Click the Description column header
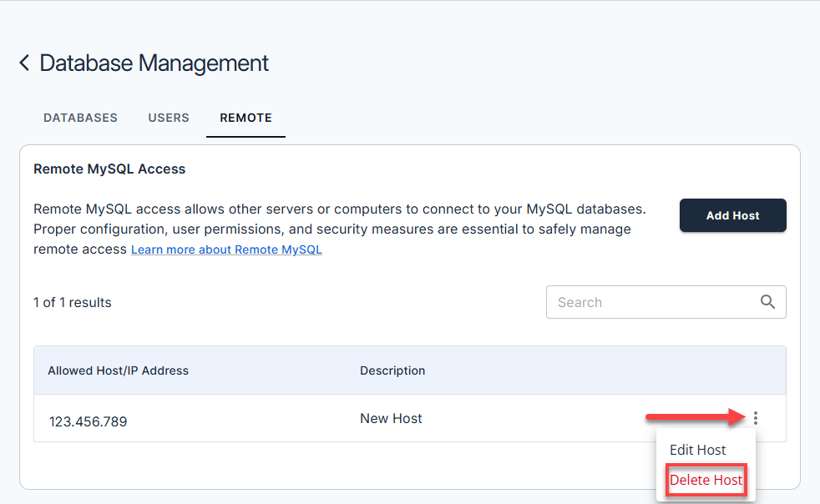820x504 pixels. 392,370
